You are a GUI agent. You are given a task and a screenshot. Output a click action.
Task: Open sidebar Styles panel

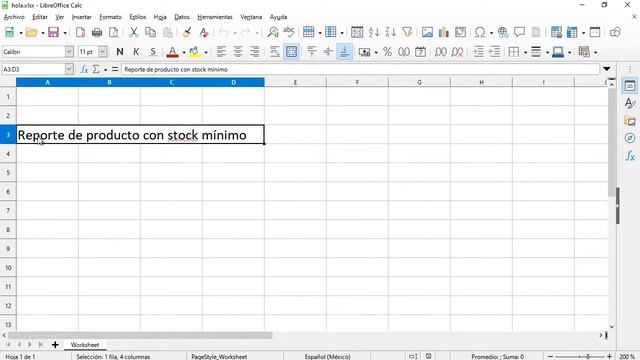[630, 103]
